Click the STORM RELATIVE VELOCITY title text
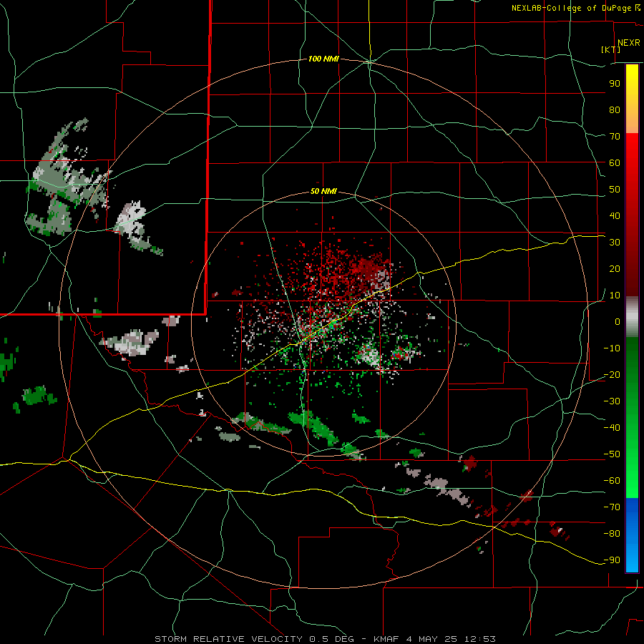 (228, 639)
